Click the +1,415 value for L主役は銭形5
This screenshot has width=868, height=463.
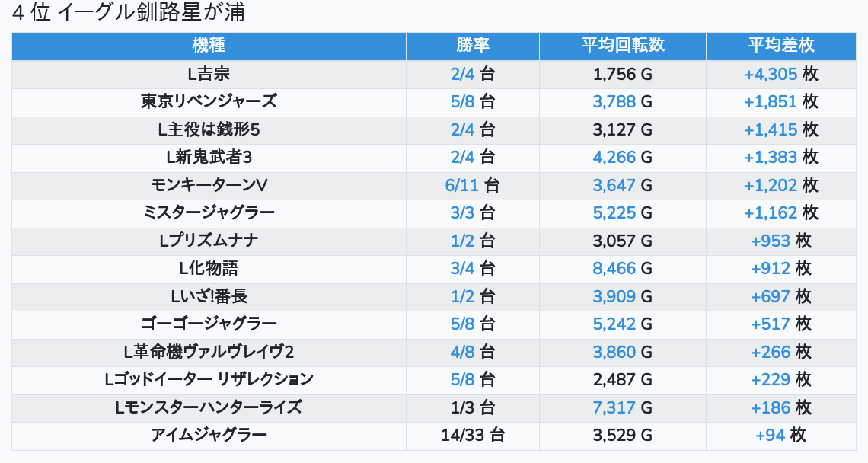coord(770,129)
